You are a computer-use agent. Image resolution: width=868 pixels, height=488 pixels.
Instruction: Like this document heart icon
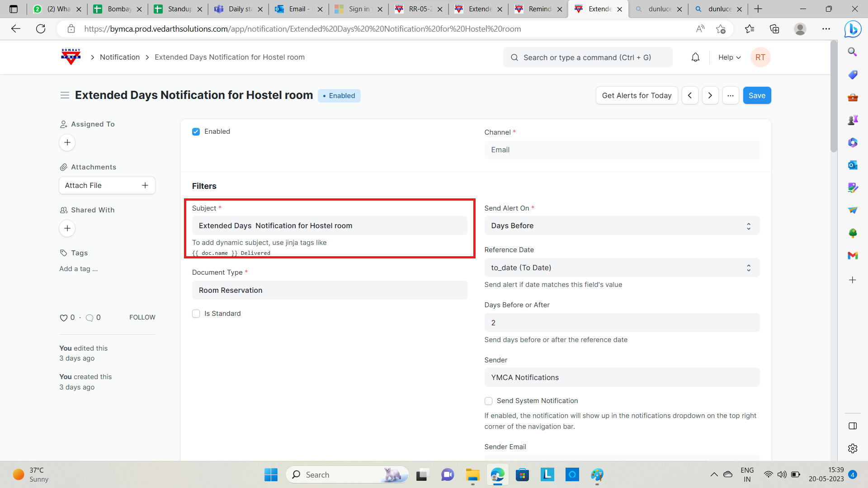(63, 318)
